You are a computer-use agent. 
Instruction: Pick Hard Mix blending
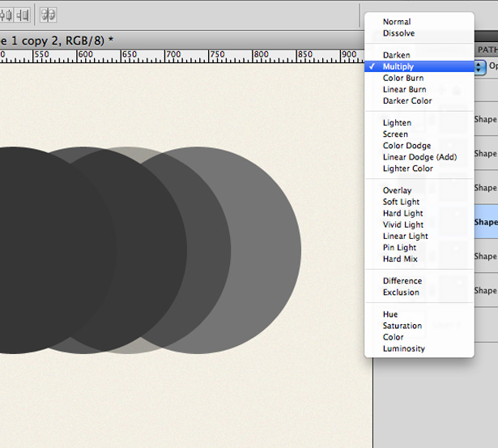pyautogui.click(x=399, y=259)
